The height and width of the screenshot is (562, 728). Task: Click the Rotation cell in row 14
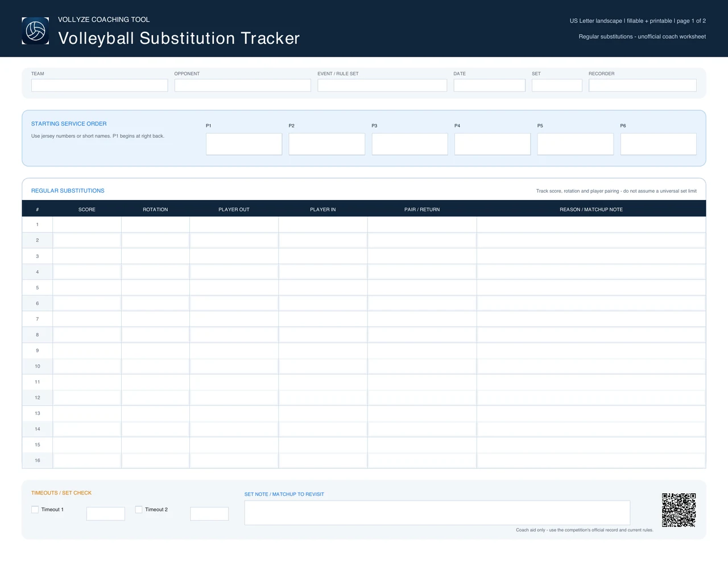155,429
